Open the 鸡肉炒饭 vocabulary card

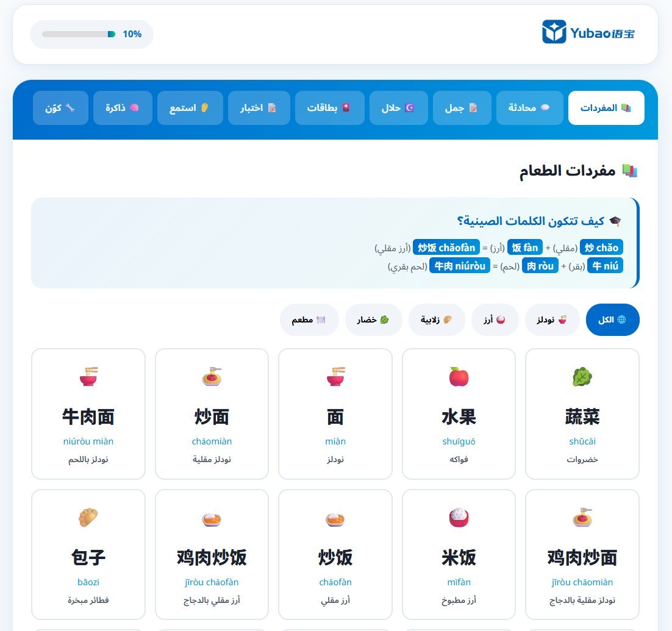(212, 554)
